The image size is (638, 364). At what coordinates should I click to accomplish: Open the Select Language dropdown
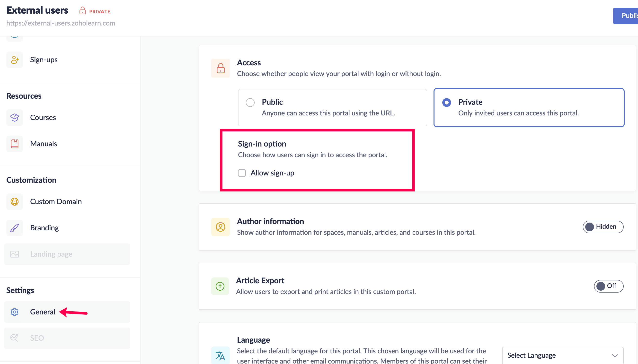coord(562,355)
